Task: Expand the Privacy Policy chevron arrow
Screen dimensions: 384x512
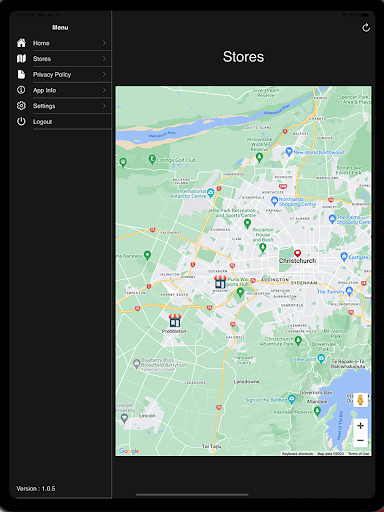Action: [x=104, y=74]
